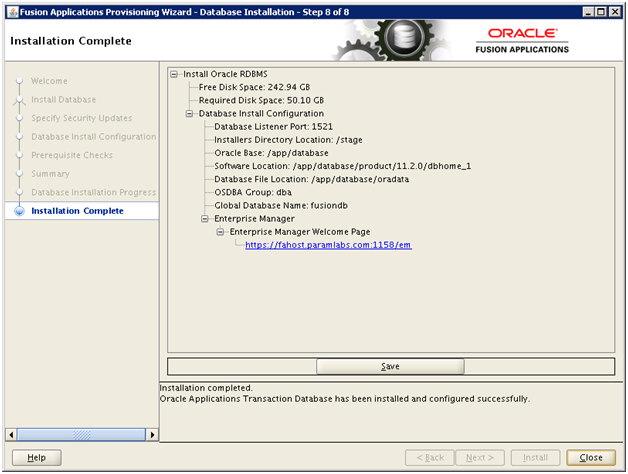Collapse the Enterprise Manager tree node
The image size is (628, 474).
pyautogui.click(x=205, y=219)
